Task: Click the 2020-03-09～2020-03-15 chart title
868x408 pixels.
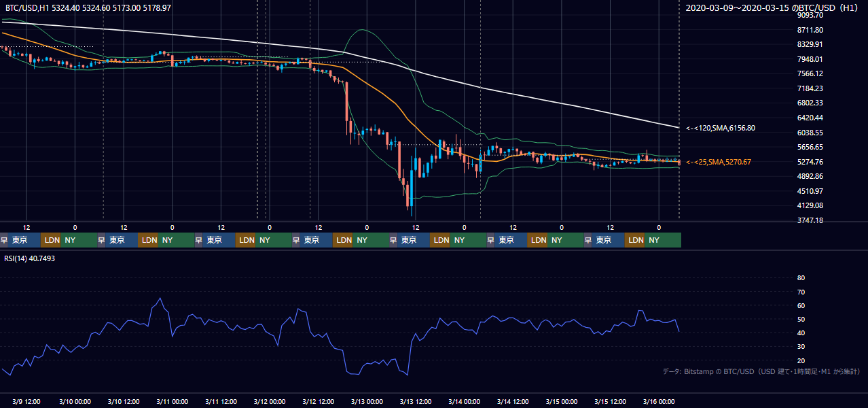Action: (x=773, y=8)
